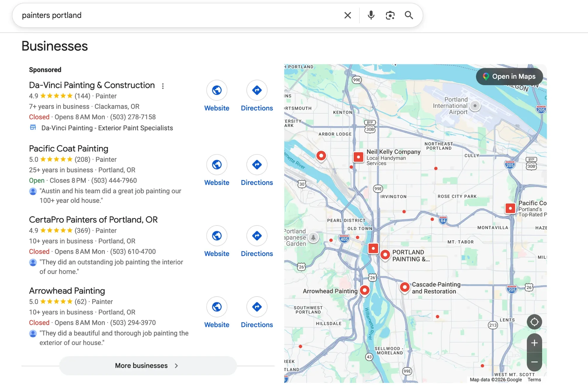
Task: Select the Pacific Coat map pin near Montavilla
Action: click(x=510, y=208)
